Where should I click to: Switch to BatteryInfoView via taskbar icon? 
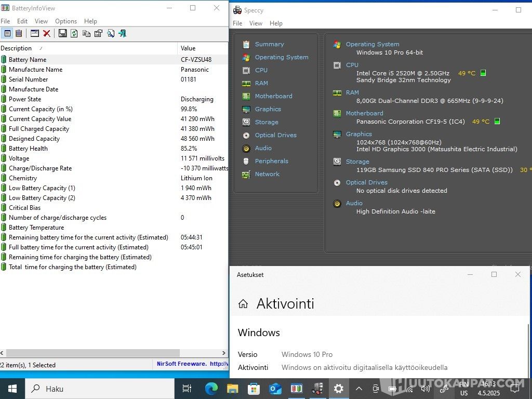[296, 389]
